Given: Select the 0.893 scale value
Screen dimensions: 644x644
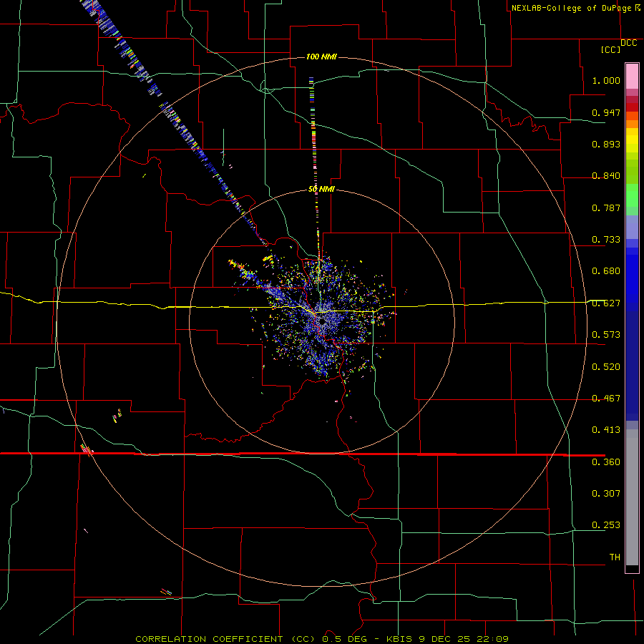Looking at the screenshot, I should [x=606, y=144].
